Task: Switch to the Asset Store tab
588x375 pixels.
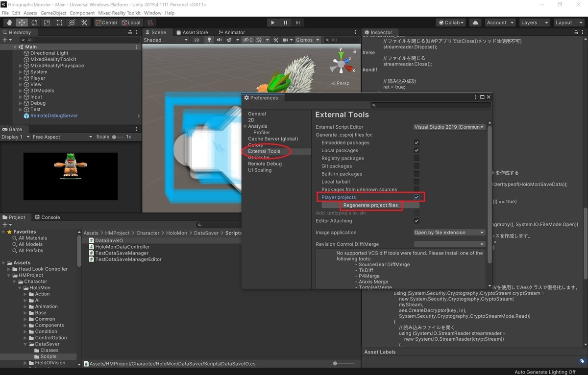Action: (x=192, y=32)
